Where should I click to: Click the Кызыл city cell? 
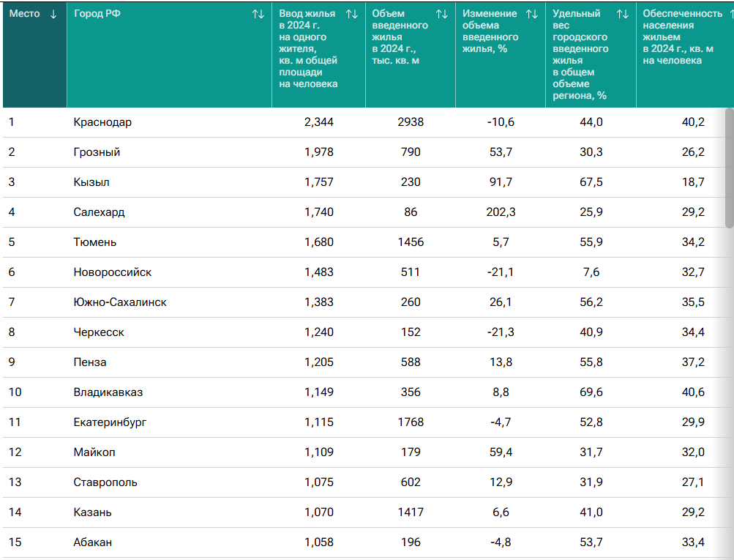(x=91, y=182)
